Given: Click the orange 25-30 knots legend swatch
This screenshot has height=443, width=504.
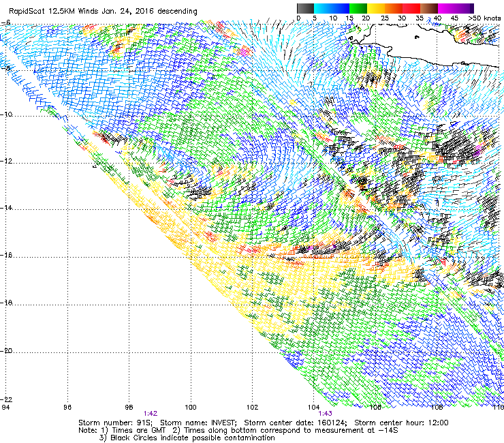Looking at the screenshot, I should pyautogui.click(x=394, y=8).
